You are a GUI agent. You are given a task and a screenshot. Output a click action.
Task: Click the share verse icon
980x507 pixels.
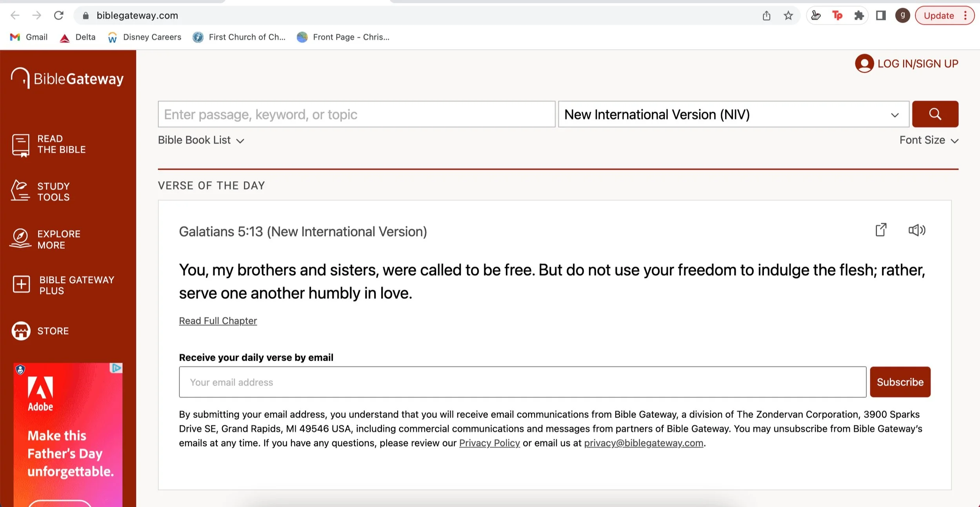point(881,230)
